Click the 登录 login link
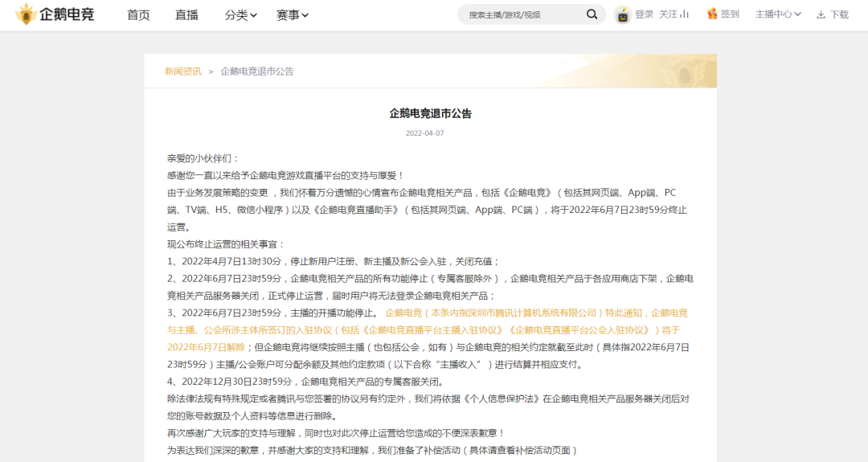Image resolution: width=868 pixels, height=462 pixels. (645, 14)
